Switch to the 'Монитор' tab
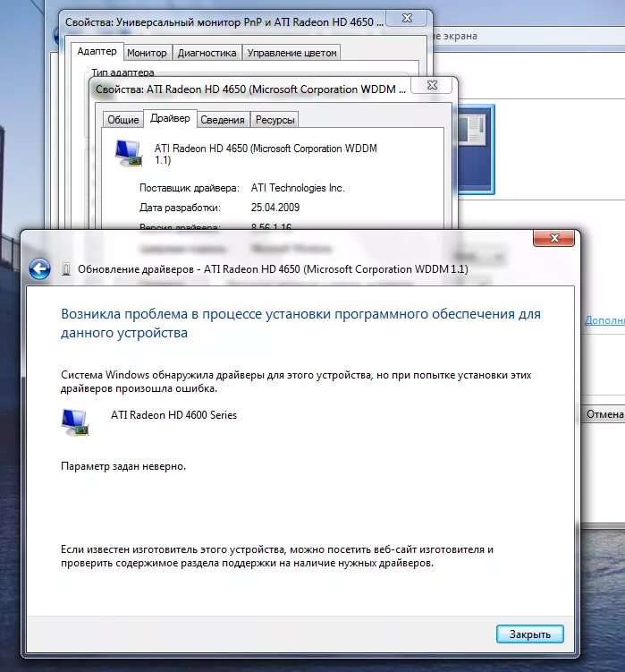Screen dimensions: 625x672 coord(147,53)
